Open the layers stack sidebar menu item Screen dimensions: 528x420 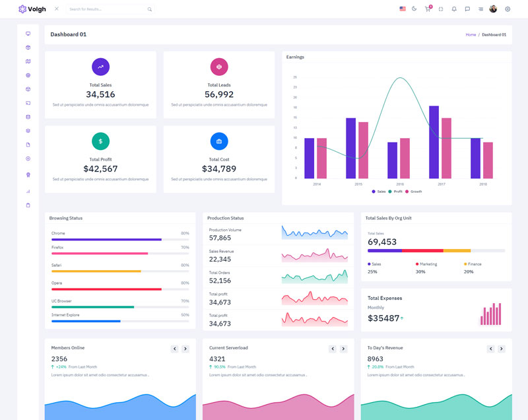coord(28,131)
